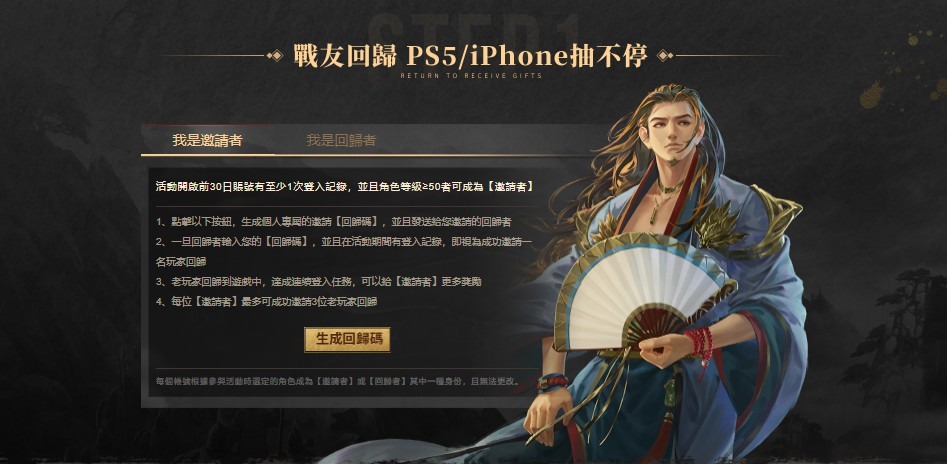Viewport: 947px width, 464px height.
Task: Click the character's face
Action: pyautogui.click(x=672, y=132)
